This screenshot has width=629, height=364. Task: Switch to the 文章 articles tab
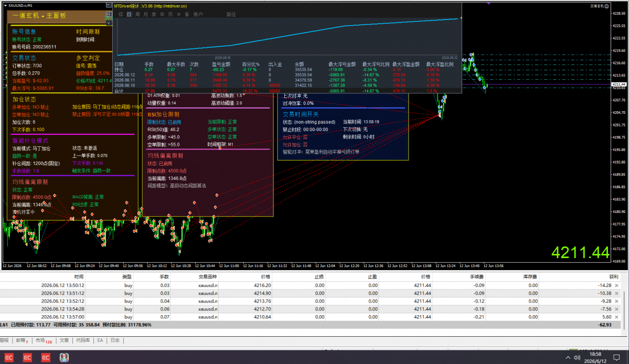click(x=64, y=340)
